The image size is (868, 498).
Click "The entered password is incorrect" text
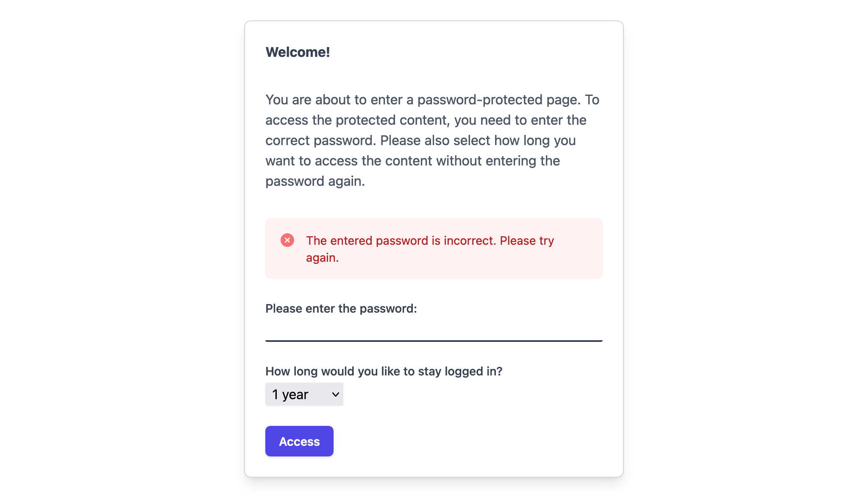401,241
